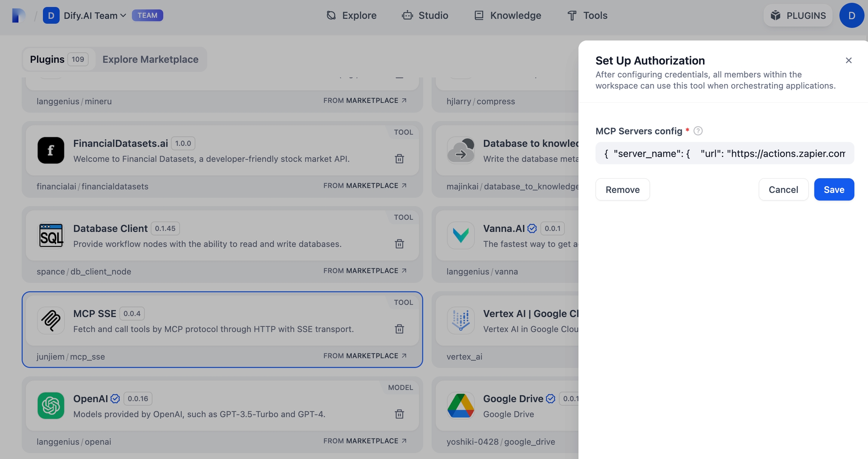Click the Dify logo in top-left
Screen dimensions: 868x459
point(18,15)
